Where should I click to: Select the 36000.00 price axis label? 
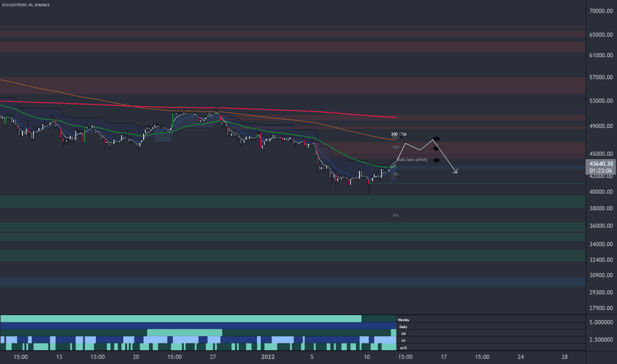coord(601,226)
